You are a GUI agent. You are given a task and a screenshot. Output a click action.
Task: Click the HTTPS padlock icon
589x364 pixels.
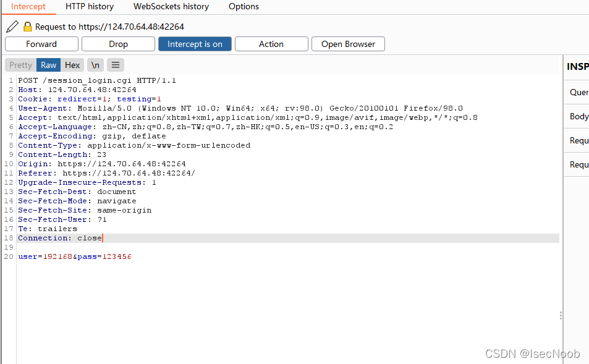27,27
